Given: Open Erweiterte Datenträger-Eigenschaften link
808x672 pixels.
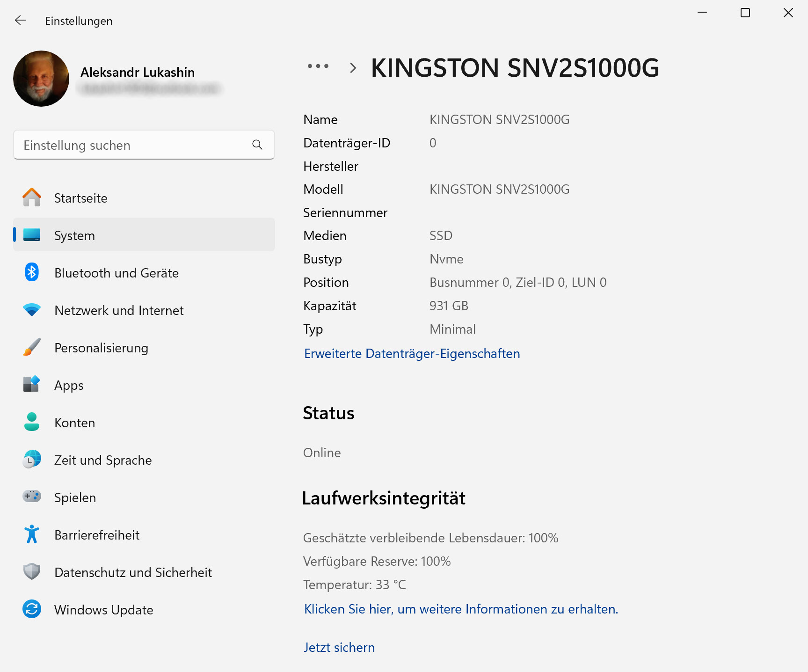Looking at the screenshot, I should click(x=412, y=353).
